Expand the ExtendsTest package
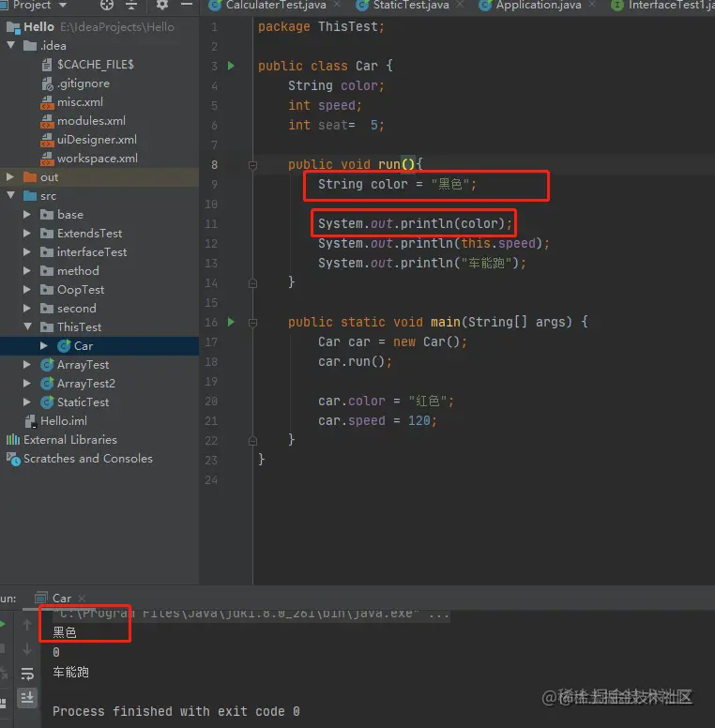The height and width of the screenshot is (728, 715). (x=27, y=233)
